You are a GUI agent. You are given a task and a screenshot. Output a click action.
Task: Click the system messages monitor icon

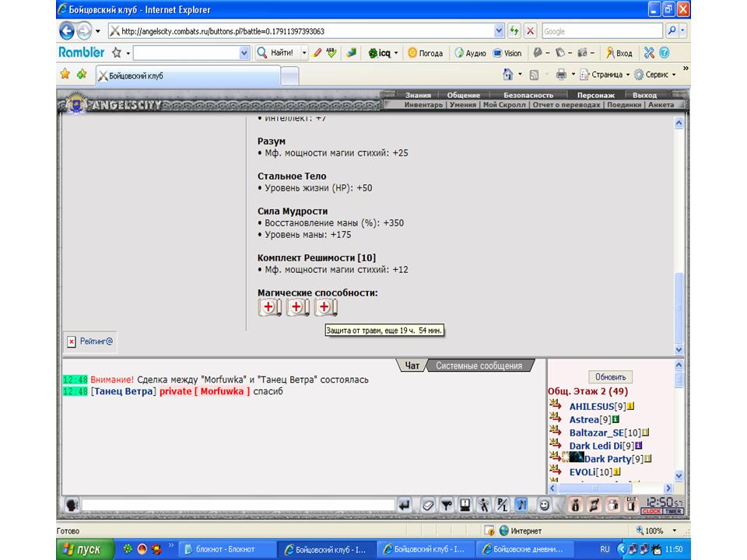465,505
